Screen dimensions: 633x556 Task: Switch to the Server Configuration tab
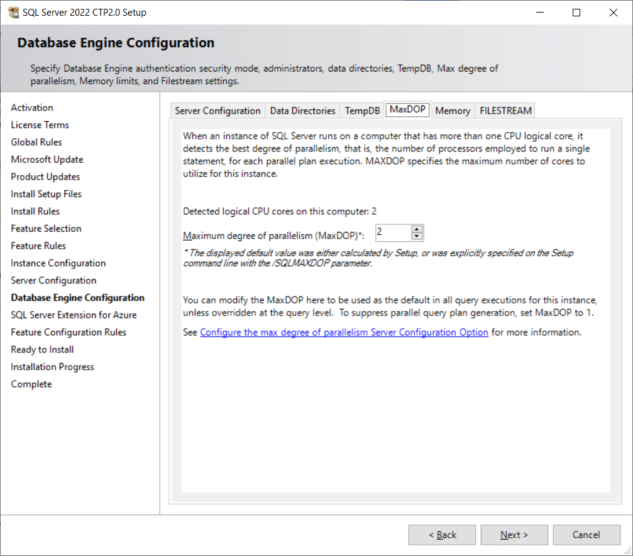(218, 111)
